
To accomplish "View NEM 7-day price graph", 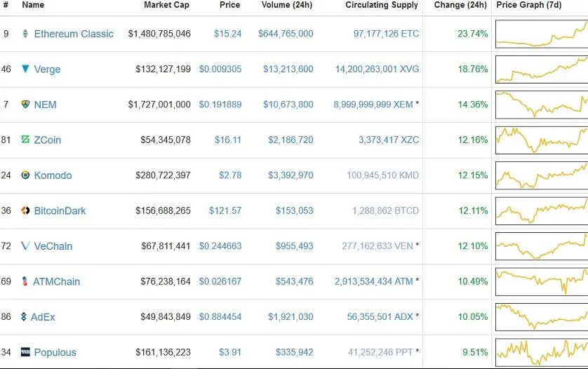I will pos(542,105).
